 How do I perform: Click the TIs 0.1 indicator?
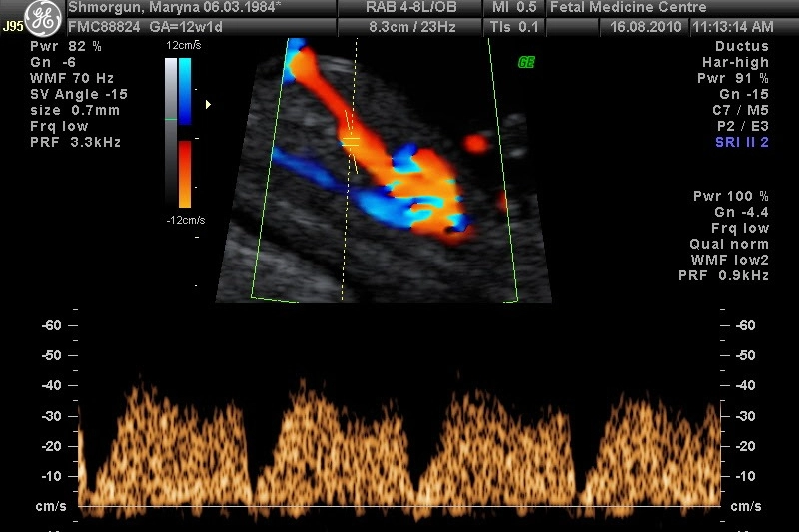tap(514, 27)
